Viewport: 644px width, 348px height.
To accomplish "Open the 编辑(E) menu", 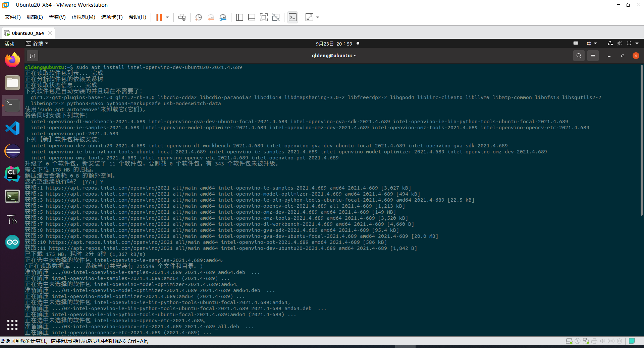I will coord(35,17).
